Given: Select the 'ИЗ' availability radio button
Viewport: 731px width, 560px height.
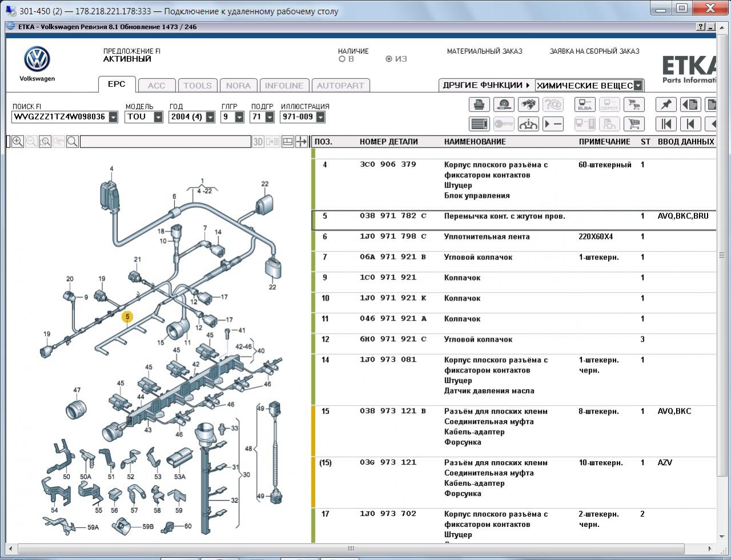Looking at the screenshot, I should 389,59.
